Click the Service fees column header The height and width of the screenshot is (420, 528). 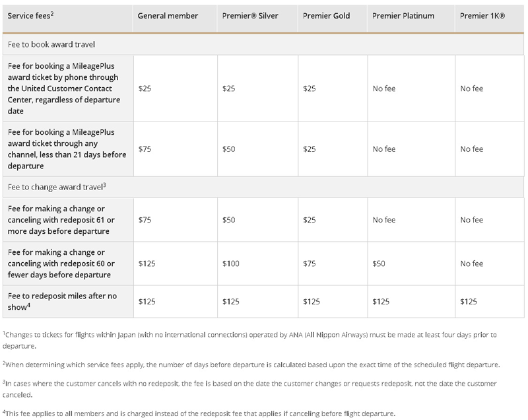(30, 16)
